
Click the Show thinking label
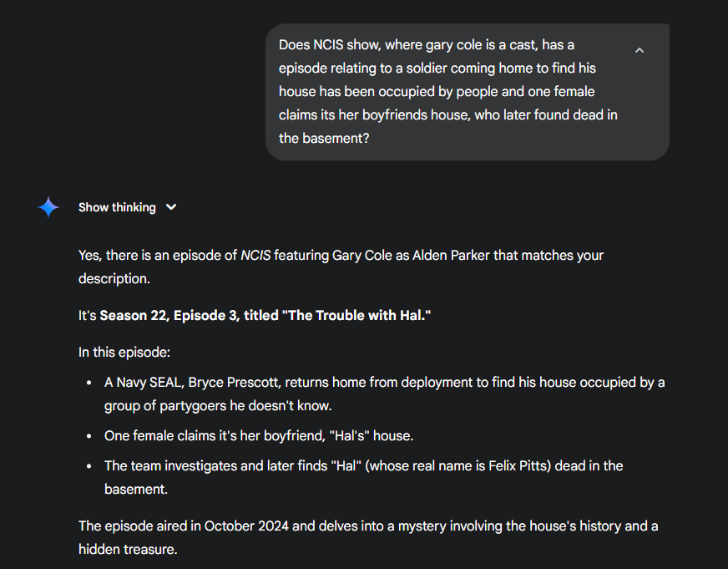click(117, 207)
